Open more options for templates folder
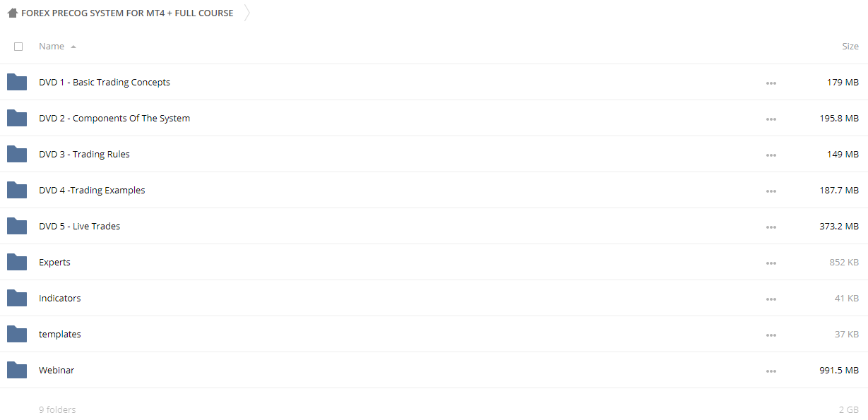Image resolution: width=868 pixels, height=420 pixels. pyautogui.click(x=771, y=335)
